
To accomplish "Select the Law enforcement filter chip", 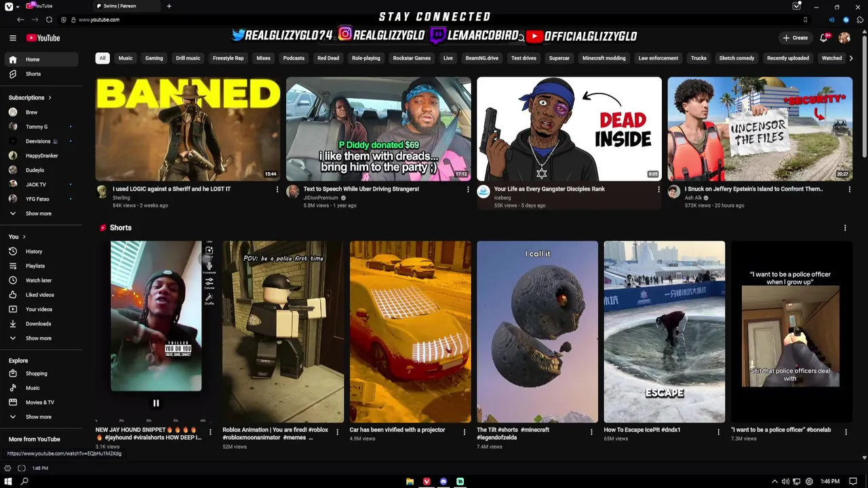I will point(658,58).
